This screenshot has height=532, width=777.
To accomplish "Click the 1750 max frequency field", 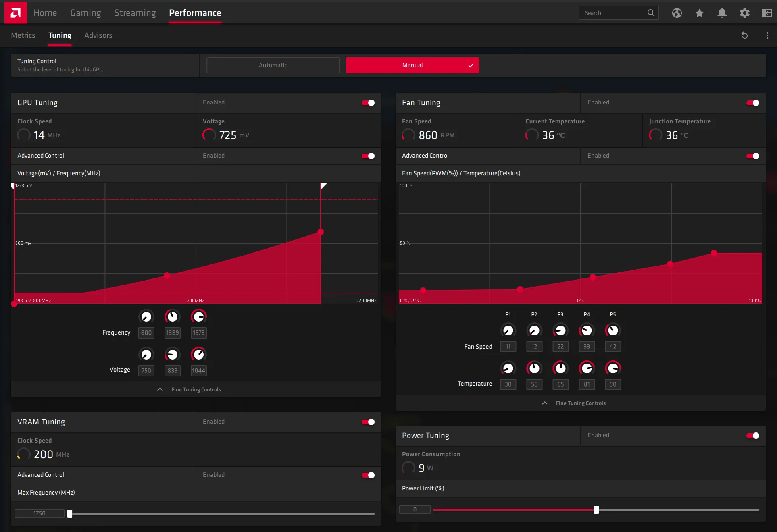I will click(x=40, y=513).
